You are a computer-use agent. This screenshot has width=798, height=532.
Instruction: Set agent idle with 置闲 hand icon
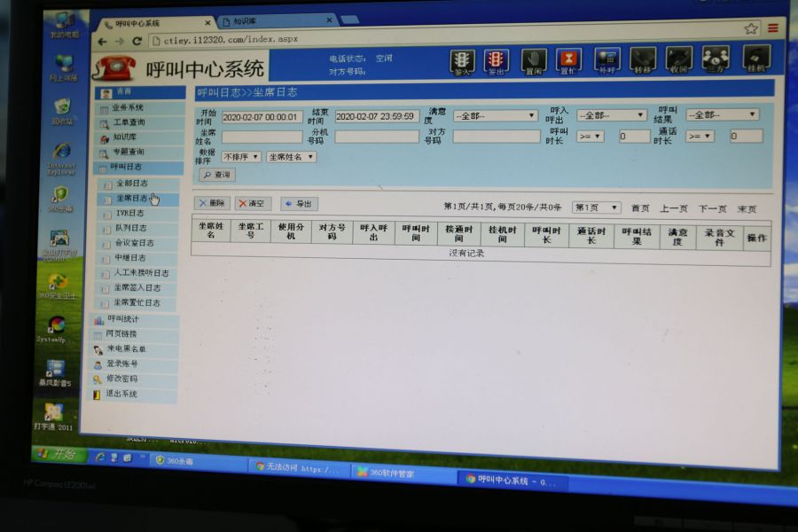[533, 60]
